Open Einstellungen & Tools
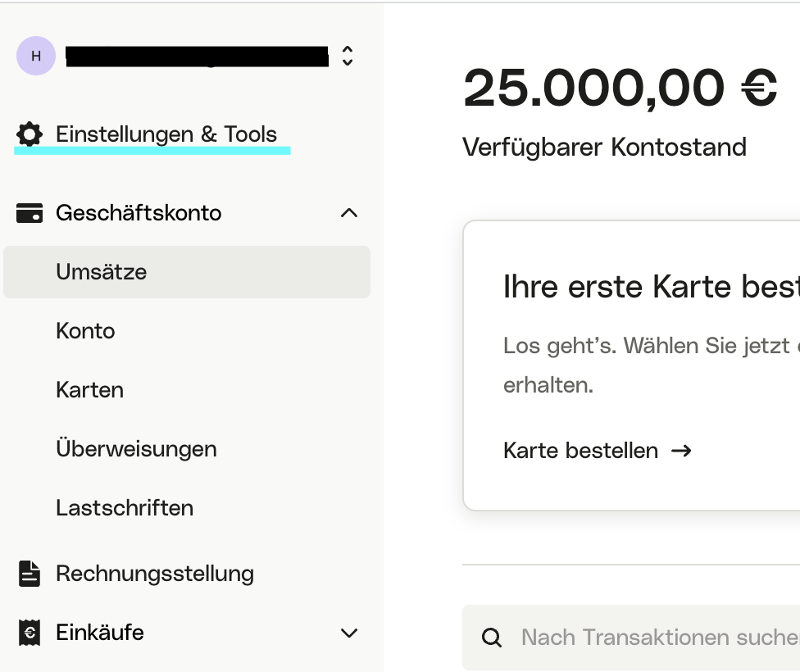Screen dimensions: 800x672 pos(166,134)
